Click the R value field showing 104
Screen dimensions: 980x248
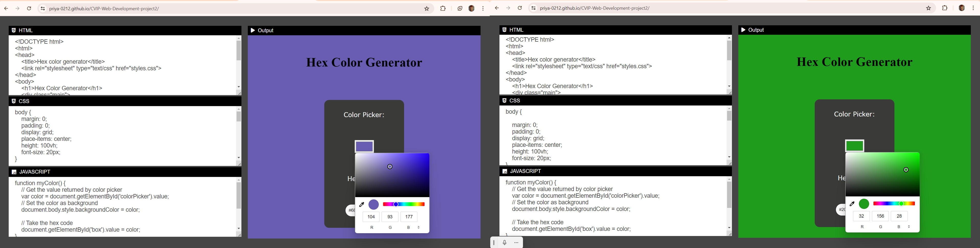(371, 217)
